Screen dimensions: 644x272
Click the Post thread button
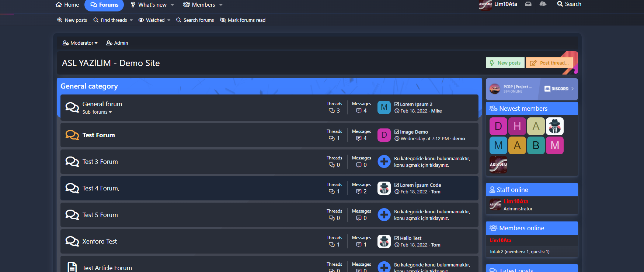click(x=549, y=63)
